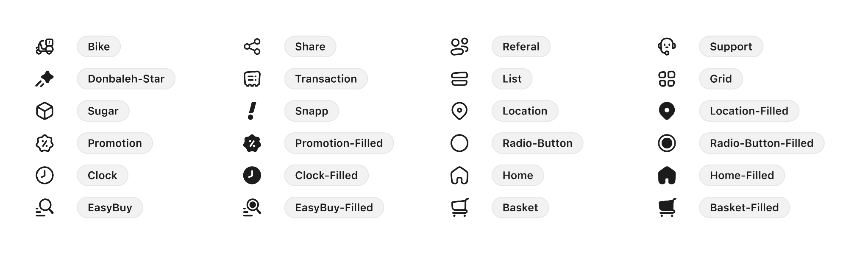Click the Location-Filled label pill
The height and width of the screenshot is (254, 868).
tap(749, 111)
